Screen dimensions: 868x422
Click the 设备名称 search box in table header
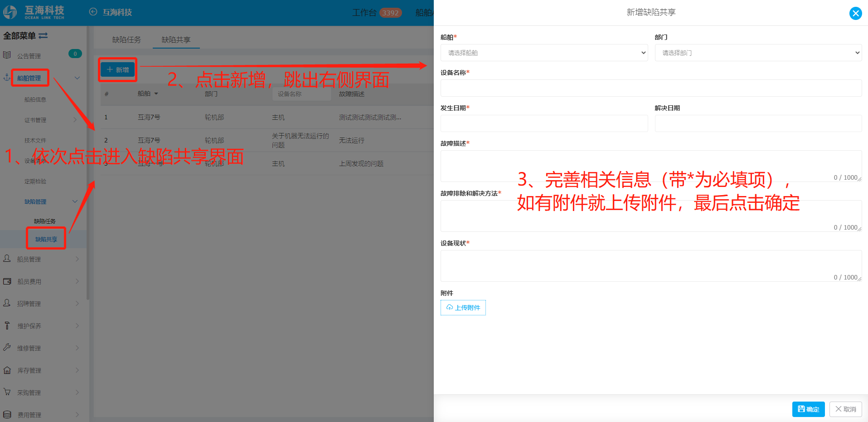coord(302,94)
